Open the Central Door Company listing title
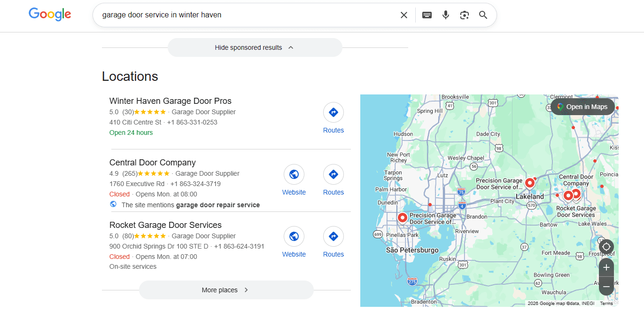Screen dimensions: 644x320 (x=152, y=162)
